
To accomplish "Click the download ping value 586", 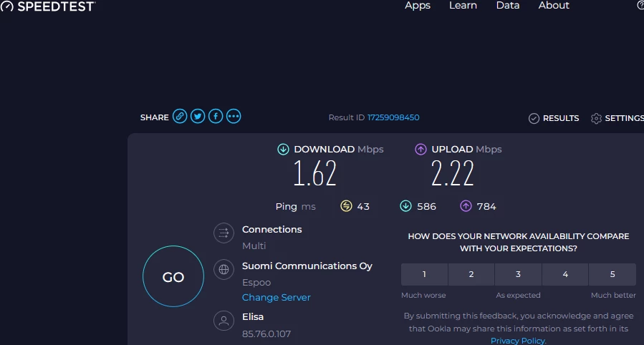I will [x=426, y=206].
